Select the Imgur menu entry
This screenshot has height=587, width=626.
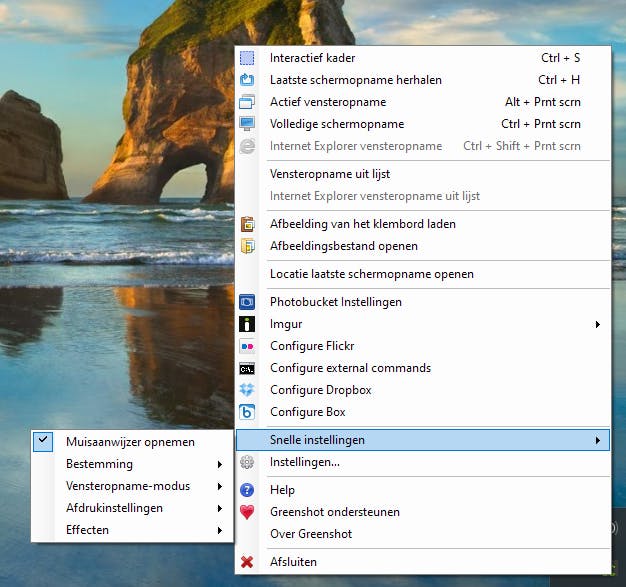coord(423,324)
